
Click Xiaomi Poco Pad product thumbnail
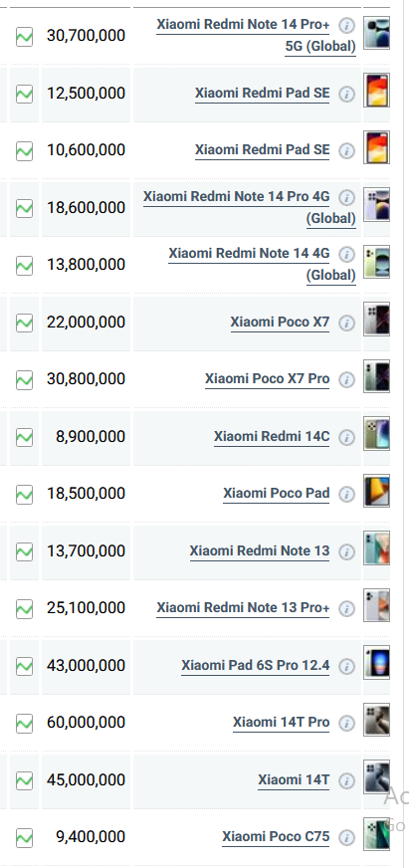[376, 491]
